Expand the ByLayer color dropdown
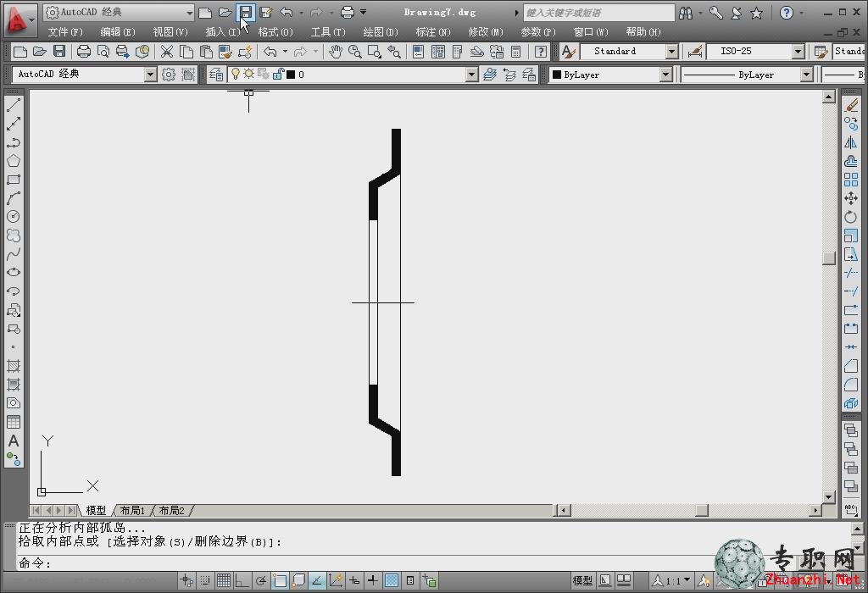This screenshot has height=593, width=868. (x=666, y=75)
